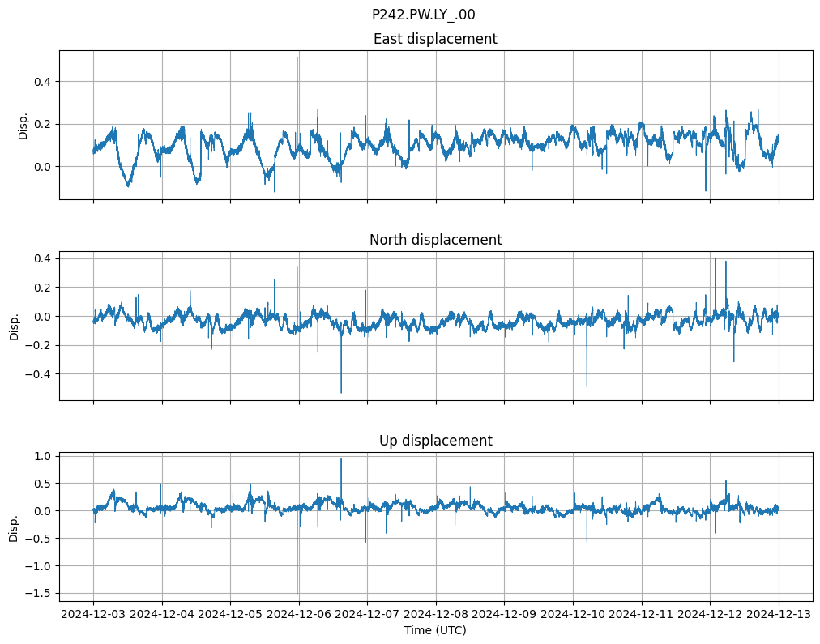Image resolution: width=820 pixels, height=644 pixels.
Task: Click the −0.4 y-tick in North plot
Action: click(36, 374)
